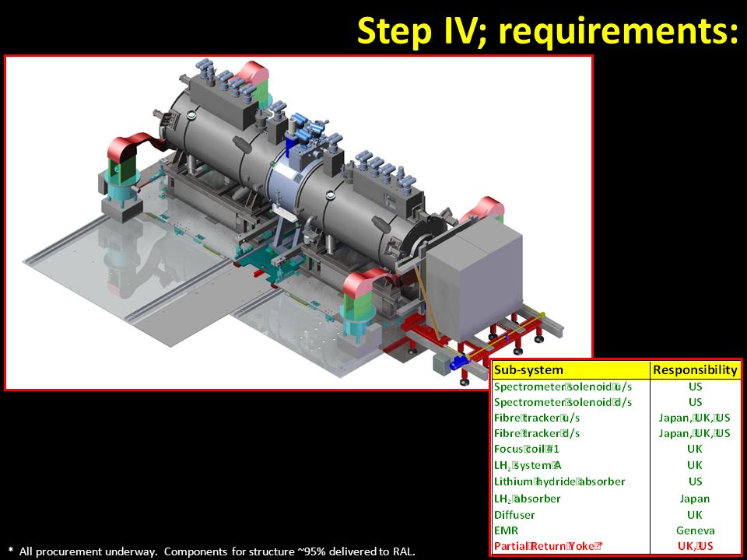
Task: Click the 'Fibre tracker u/s' table cell
Action: coord(537,418)
